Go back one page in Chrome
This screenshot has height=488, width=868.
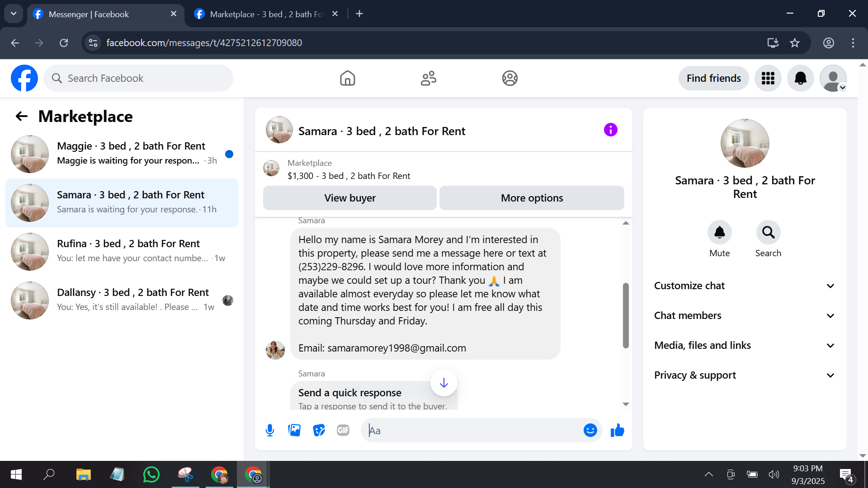15,43
